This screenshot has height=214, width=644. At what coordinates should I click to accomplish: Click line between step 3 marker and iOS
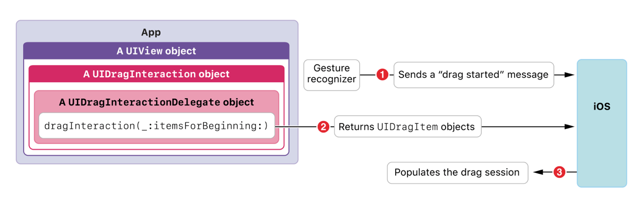tap(571, 172)
